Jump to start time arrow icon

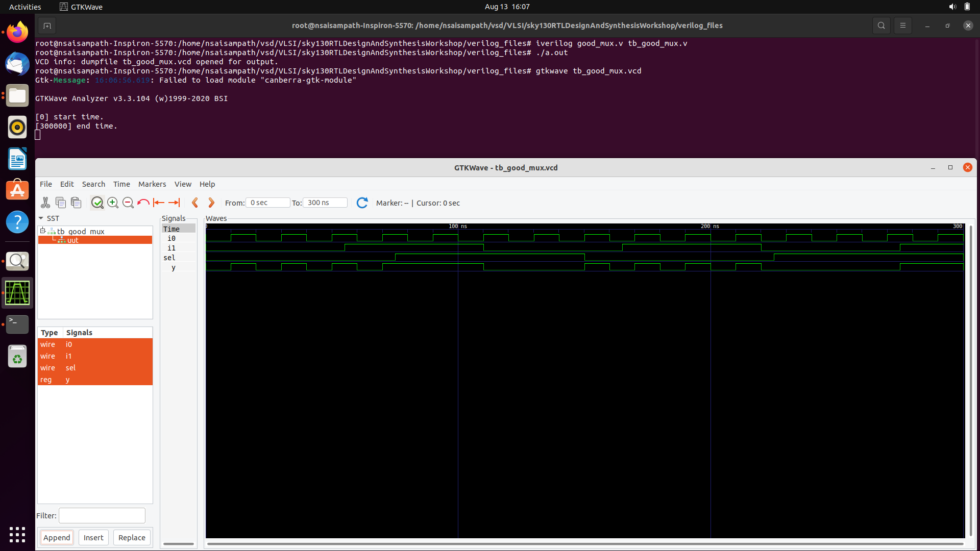tap(159, 203)
